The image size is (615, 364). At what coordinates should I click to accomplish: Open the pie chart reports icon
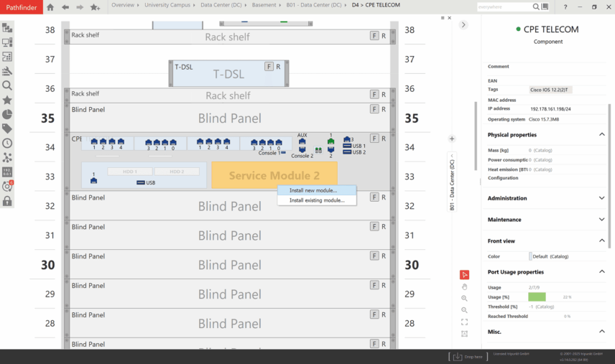point(7,114)
